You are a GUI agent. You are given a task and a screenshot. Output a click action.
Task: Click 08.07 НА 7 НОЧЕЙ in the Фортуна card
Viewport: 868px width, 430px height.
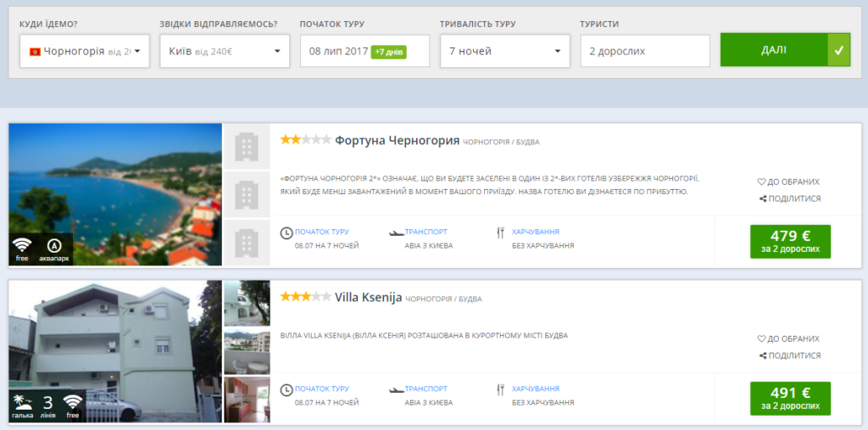(x=326, y=245)
